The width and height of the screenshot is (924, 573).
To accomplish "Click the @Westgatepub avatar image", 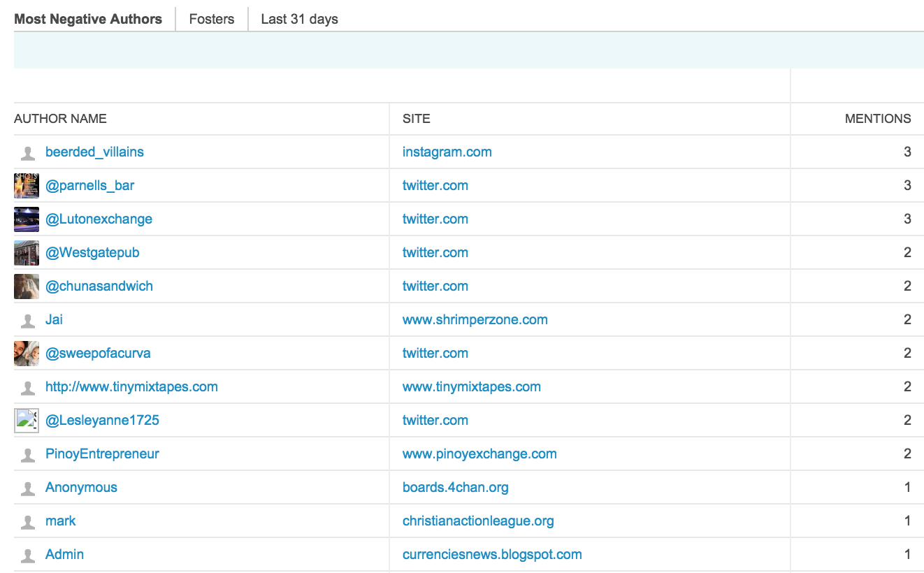I will tap(27, 253).
